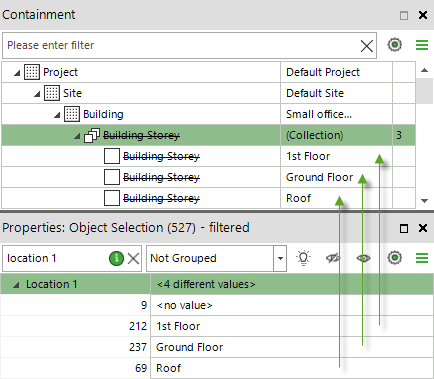Image resolution: width=434 pixels, height=379 pixels.
Task: Open Containment panel settings gear icon
Action: pos(395,45)
